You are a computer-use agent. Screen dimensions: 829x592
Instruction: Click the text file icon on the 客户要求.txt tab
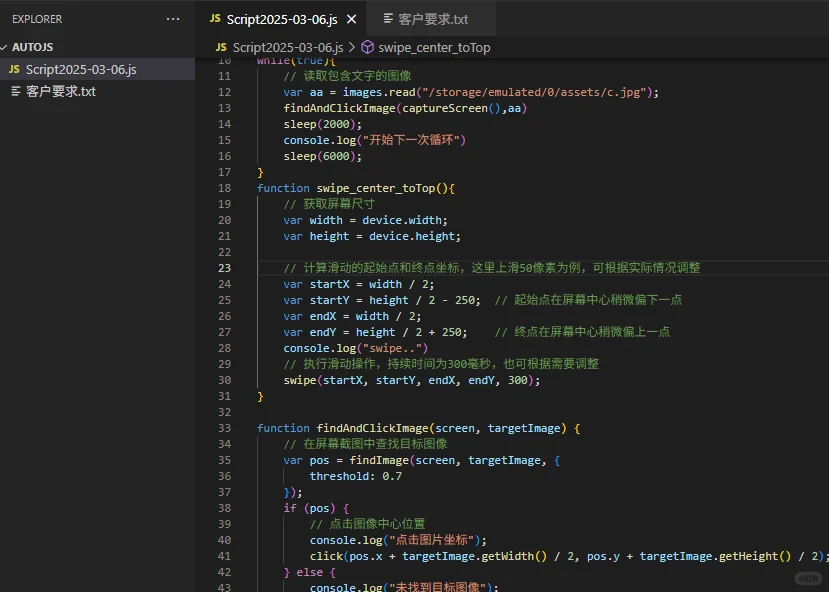tap(388, 19)
